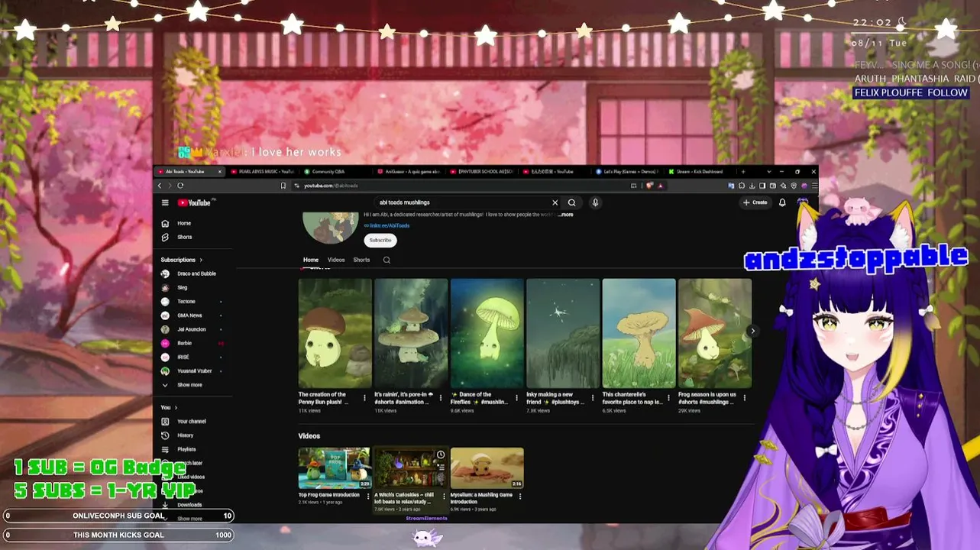Open the 'It's rainin', it's pore-in' short

tap(411, 333)
